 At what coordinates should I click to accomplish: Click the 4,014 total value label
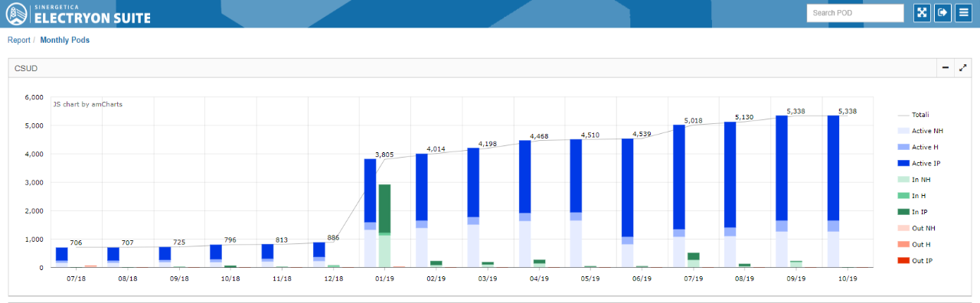click(436, 148)
